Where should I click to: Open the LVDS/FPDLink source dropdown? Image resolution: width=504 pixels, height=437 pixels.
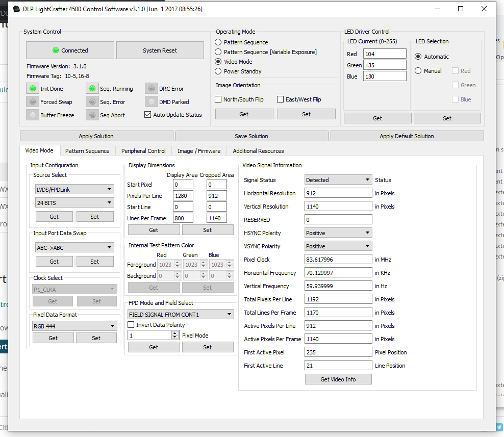tap(74, 189)
